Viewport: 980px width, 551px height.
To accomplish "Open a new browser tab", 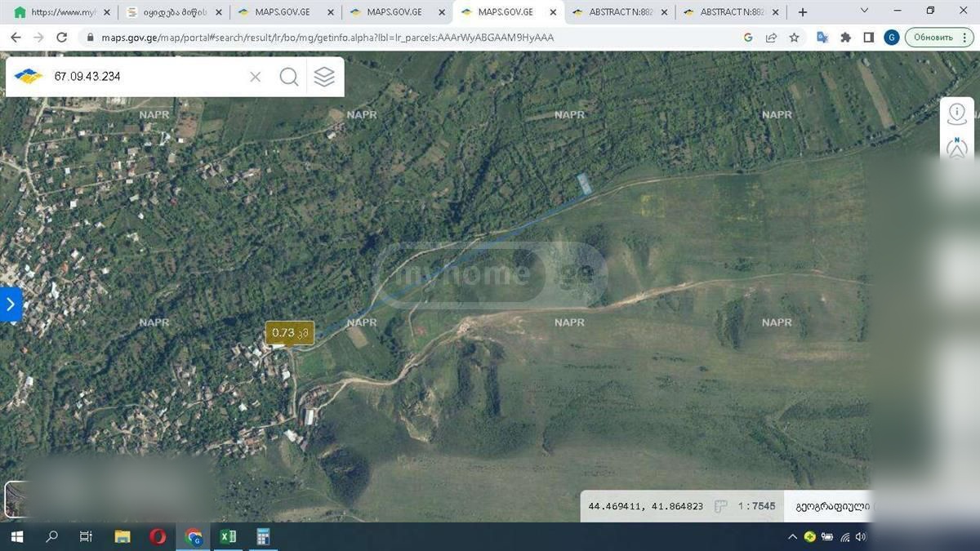I will (x=803, y=12).
